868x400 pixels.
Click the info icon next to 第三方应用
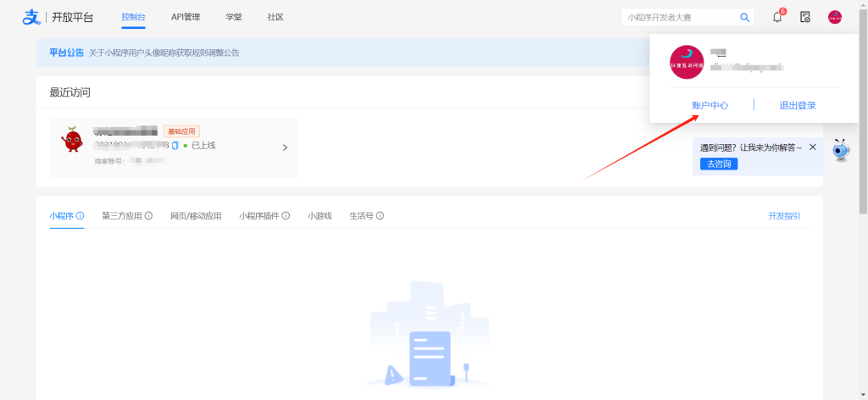[148, 216]
